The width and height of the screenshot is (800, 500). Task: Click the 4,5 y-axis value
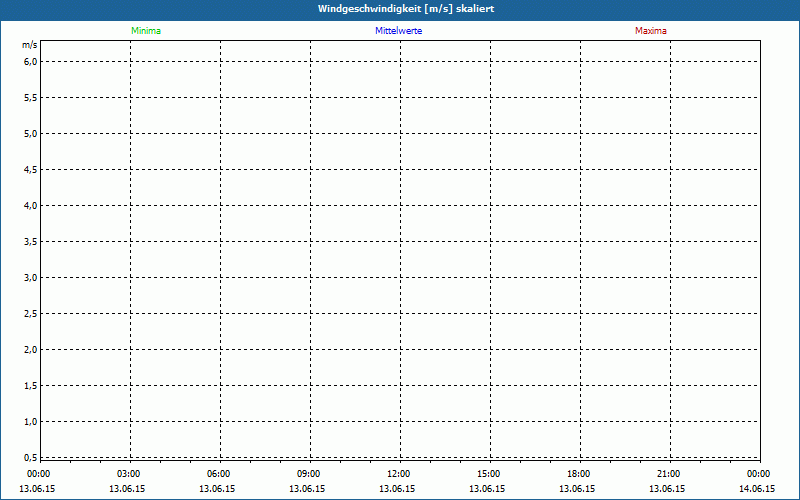click(x=31, y=169)
